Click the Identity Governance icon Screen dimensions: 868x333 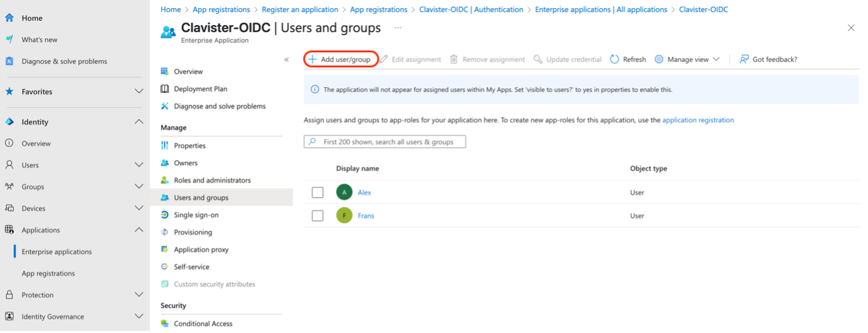[x=9, y=317]
